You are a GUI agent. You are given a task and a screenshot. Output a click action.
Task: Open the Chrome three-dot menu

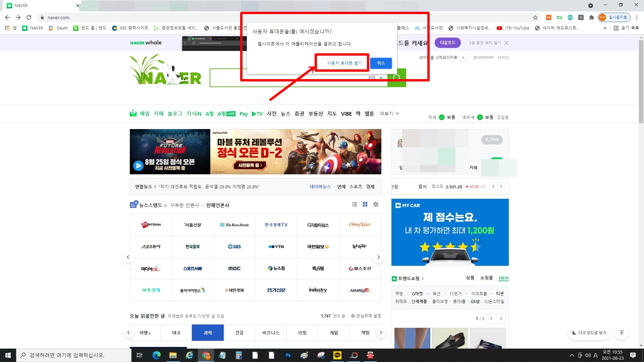click(x=637, y=17)
